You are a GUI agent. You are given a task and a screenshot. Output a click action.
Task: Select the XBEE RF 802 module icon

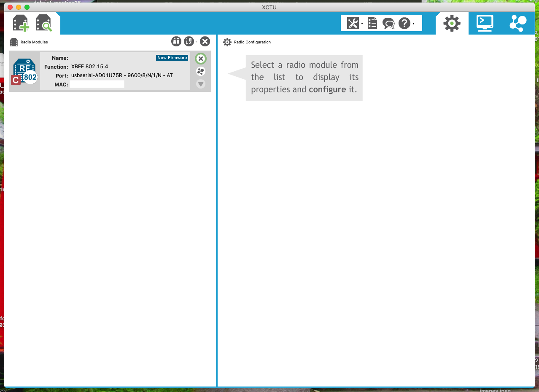24,71
